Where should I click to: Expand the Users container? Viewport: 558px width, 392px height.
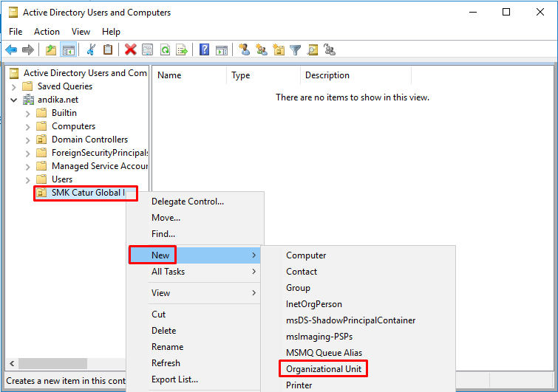pyautogui.click(x=28, y=180)
